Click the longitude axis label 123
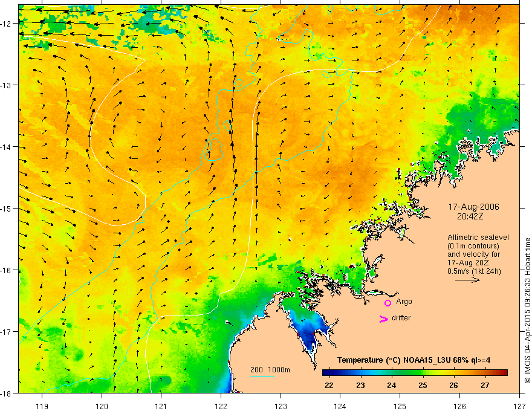 coord(281,406)
